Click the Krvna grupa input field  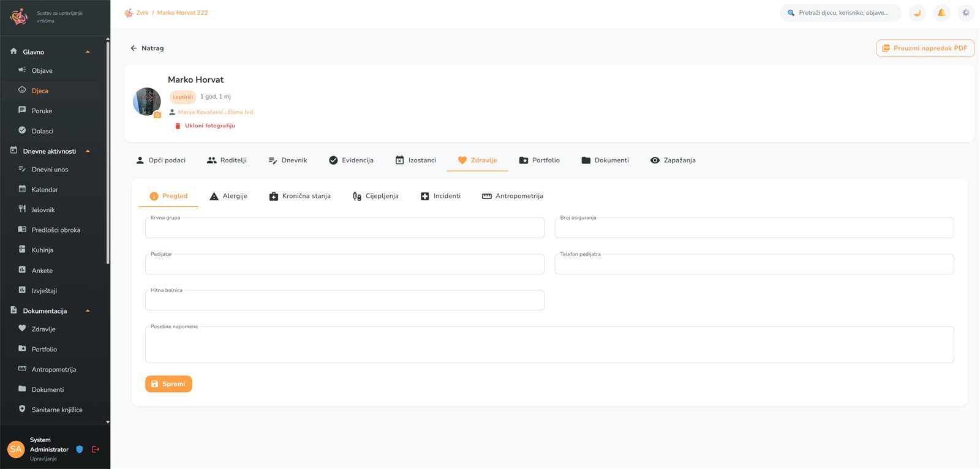pos(344,228)
